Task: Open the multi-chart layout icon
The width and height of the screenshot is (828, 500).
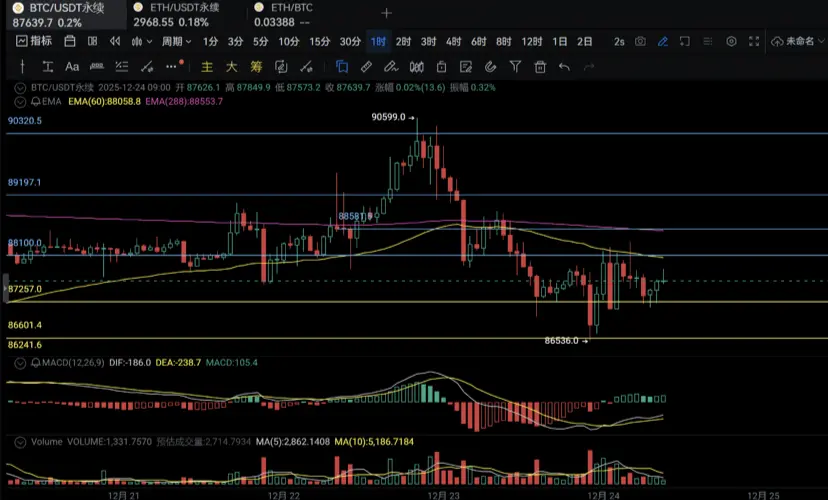Action: pyautogui.click(x=92, y=41)
